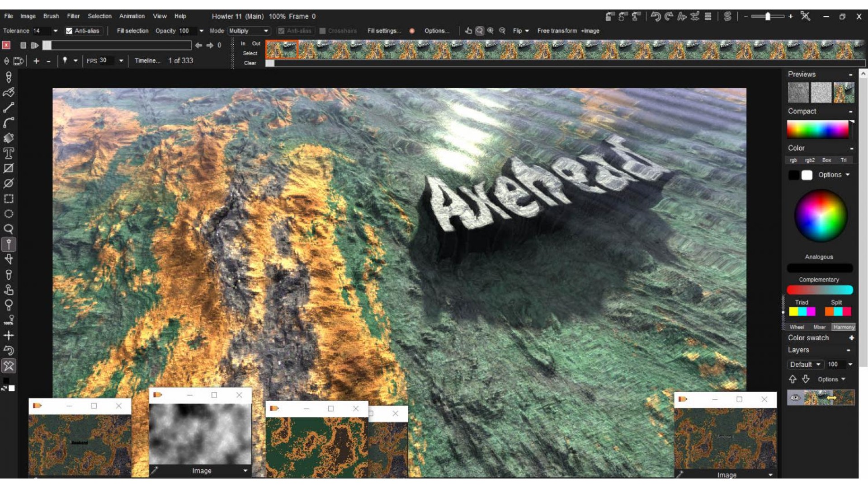Switch to the Harmony color tab
Screen dimensions: 868x488
click(x=844, y=327)
